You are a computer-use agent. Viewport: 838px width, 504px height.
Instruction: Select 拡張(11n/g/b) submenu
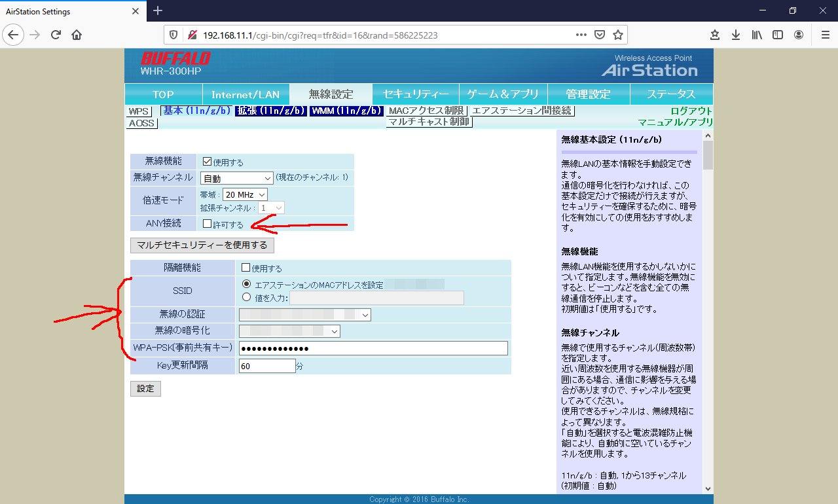tap(271, 111)
